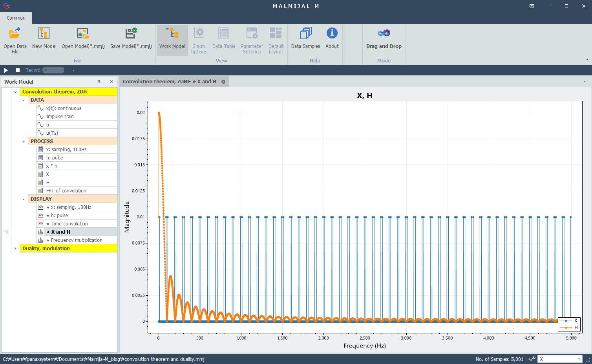Open Parameter Settings
The width and height of the screenshot is (592, 364).
tap(252, 40)
